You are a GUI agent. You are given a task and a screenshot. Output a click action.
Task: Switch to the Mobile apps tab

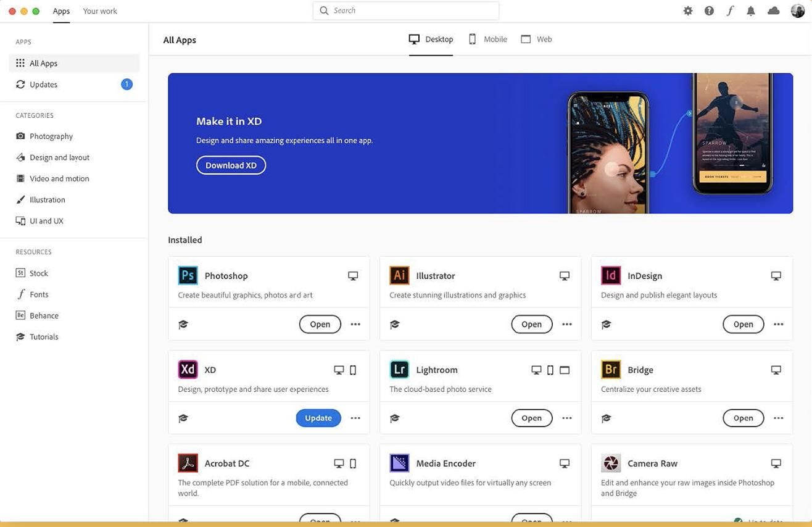coord(487,38)
